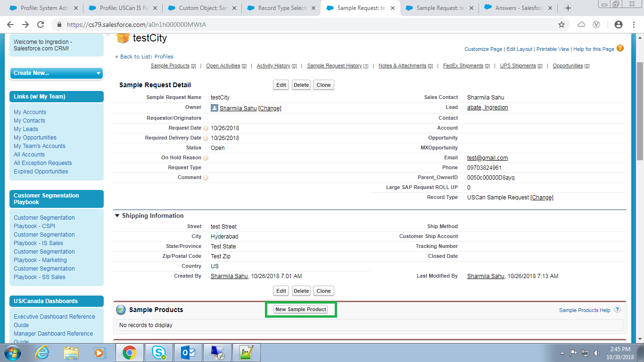
Task: Open a new Chrome tab
Action: (568, 8)
